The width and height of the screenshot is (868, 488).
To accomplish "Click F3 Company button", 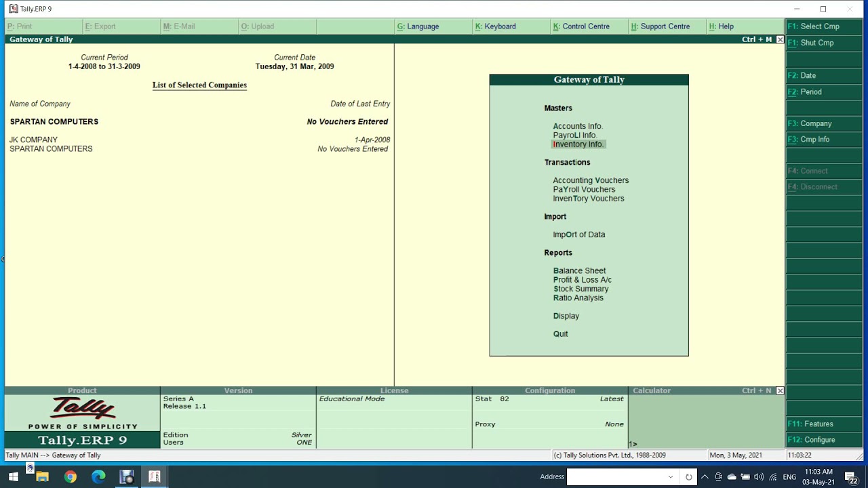I will pyautogui.click(x=824, y=123).
